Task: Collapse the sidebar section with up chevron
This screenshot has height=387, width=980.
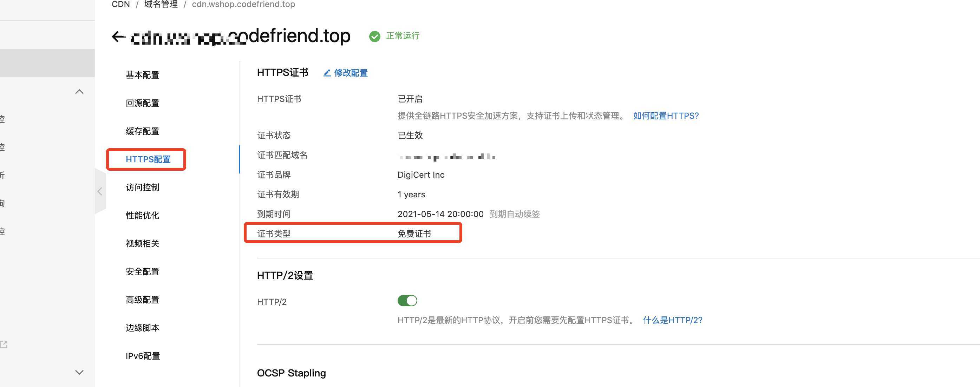Action: [x=79, y=92]
